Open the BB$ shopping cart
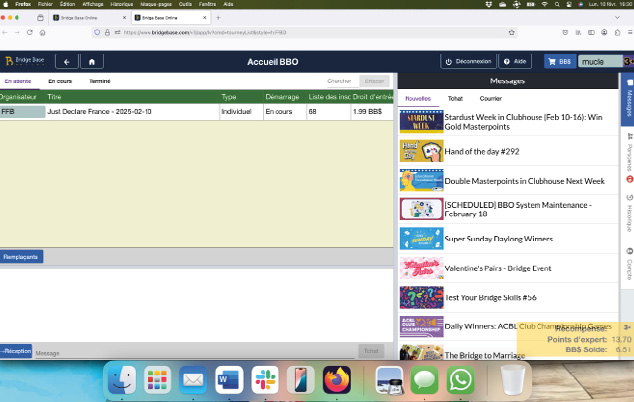 coord(559,62)
